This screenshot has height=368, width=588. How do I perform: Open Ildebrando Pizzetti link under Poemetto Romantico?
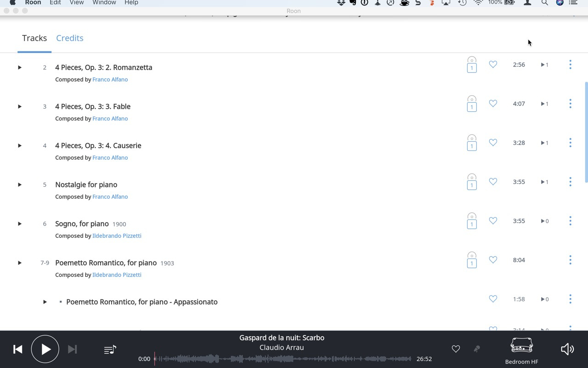pos(117,275)
